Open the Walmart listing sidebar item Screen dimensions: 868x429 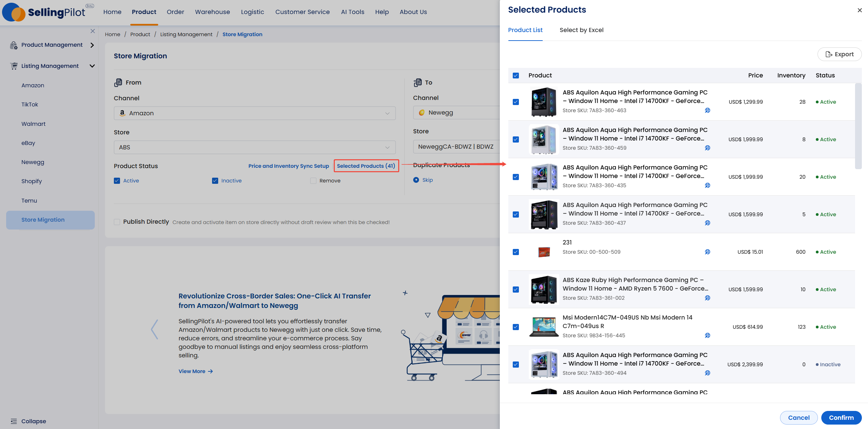pos(33,124)
